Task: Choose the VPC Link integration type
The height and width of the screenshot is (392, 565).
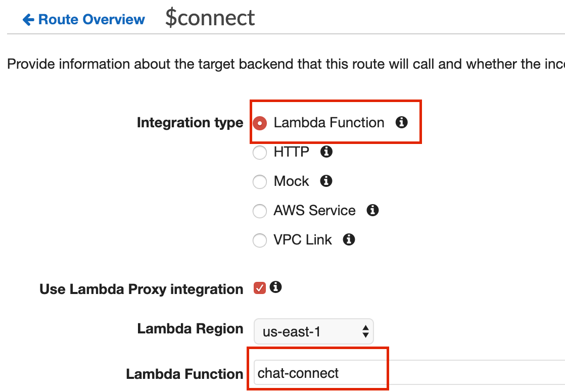Action: coord(260,240)
